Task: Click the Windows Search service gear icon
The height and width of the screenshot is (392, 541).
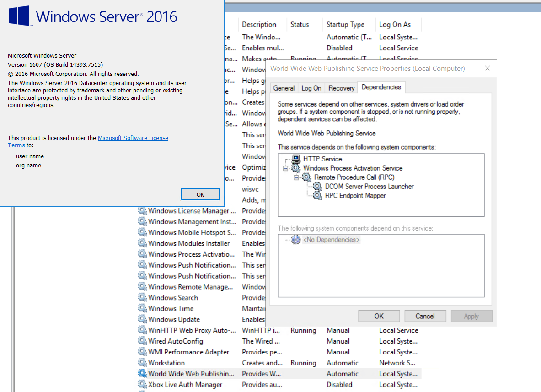Action: [x=142, y=297]
